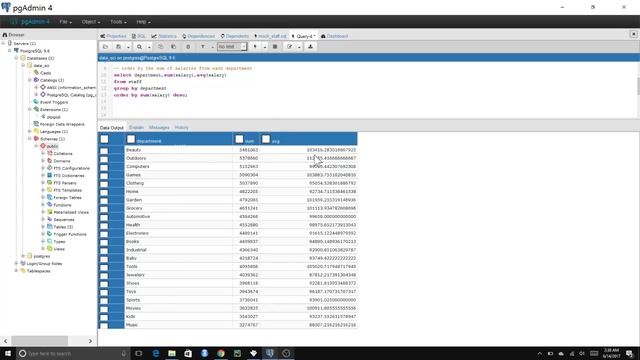Click the browser panel horizontal scrollbar thumb
The width and height of the screenshot is (640, 360).
pyautogui.click(x=40, y=341)
